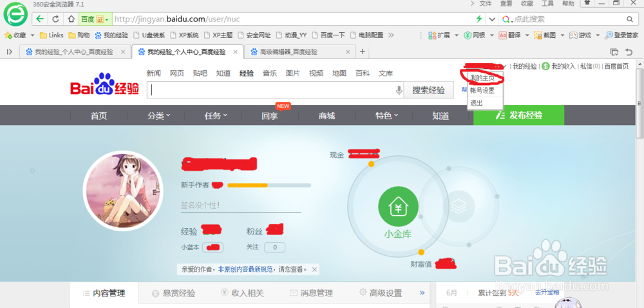Click the microphone voice search icon
The image size is (644, 308).
399,90
